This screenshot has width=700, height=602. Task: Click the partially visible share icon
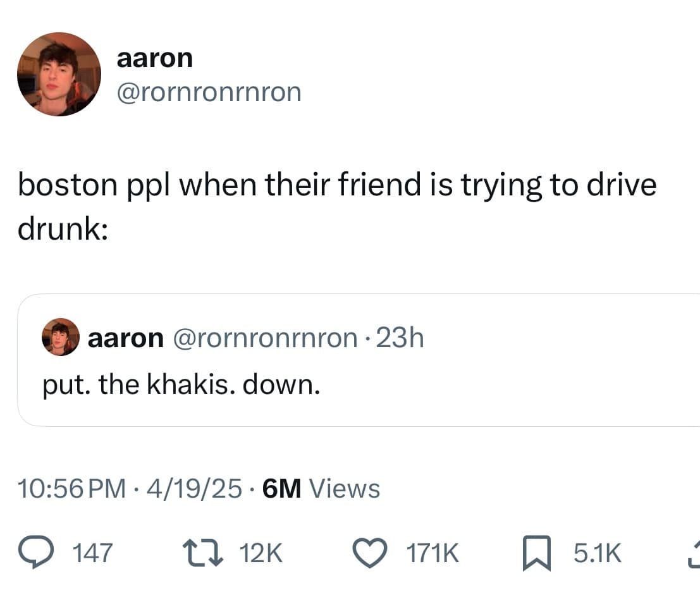694,554
